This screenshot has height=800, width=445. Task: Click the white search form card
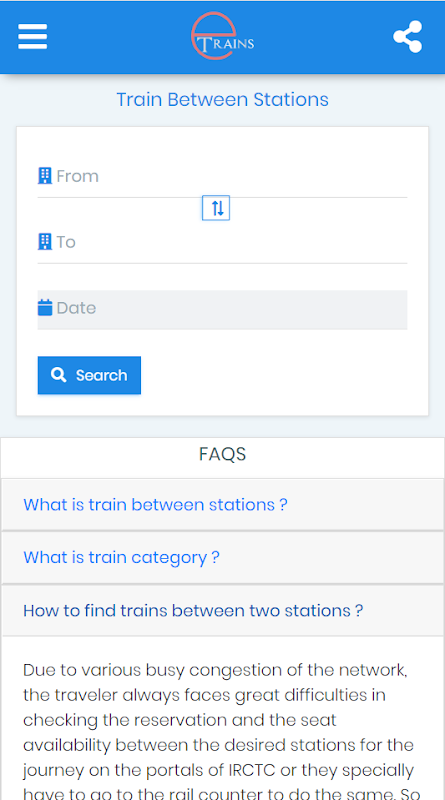222,271
